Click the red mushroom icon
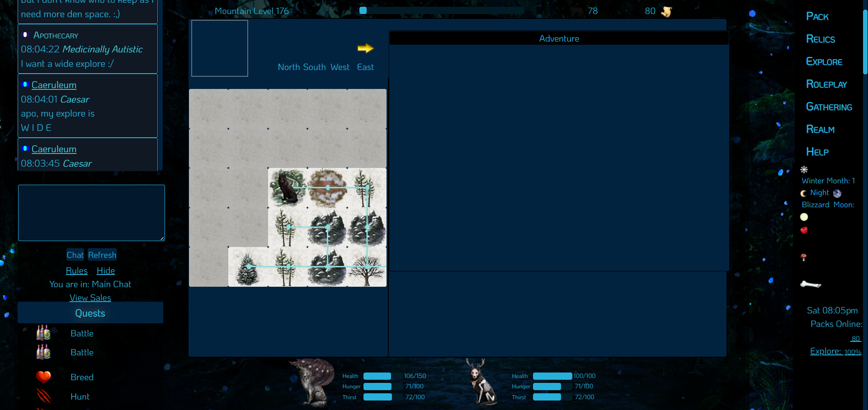Viewport: 868px width, 410px height. click(803, 257)
